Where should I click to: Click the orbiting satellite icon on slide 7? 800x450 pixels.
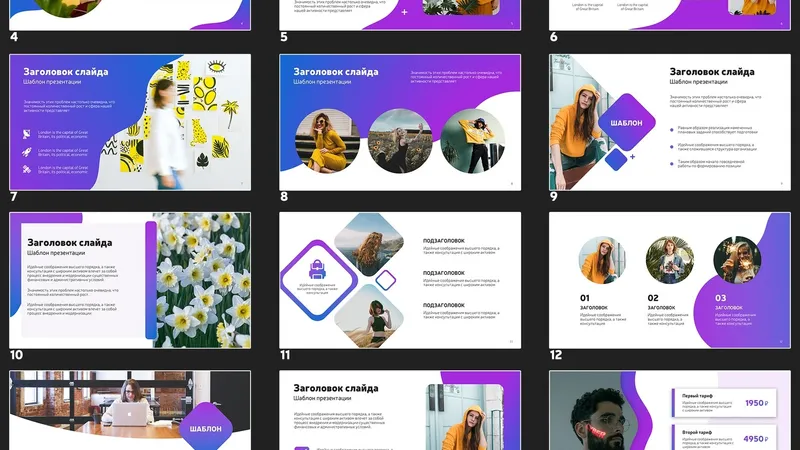27,169
